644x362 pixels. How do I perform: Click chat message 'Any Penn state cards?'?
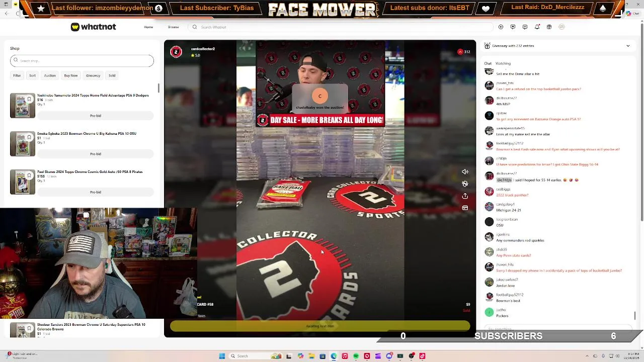coord(513,255)
